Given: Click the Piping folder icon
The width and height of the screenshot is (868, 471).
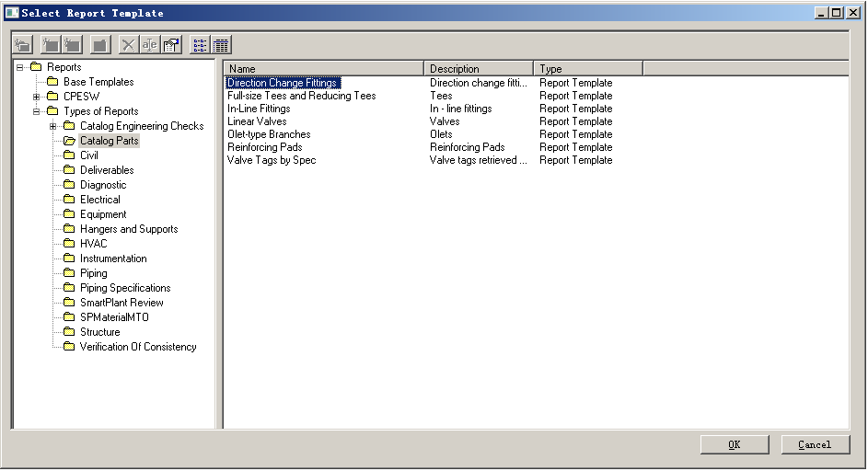Looking at the screenshot, I should pyautogui.click(x=69, y=273).
